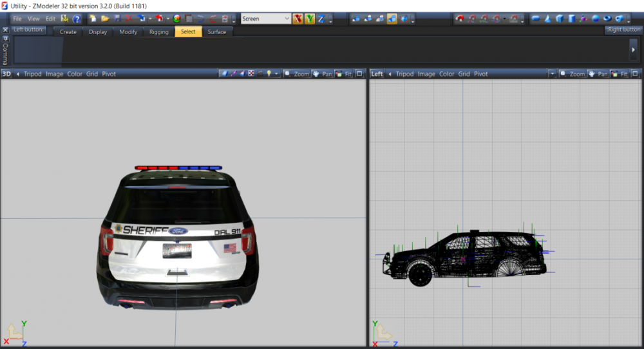The image size is (644, 349).
Task: Click Fit button in 3D viewport
Action: 343,74
